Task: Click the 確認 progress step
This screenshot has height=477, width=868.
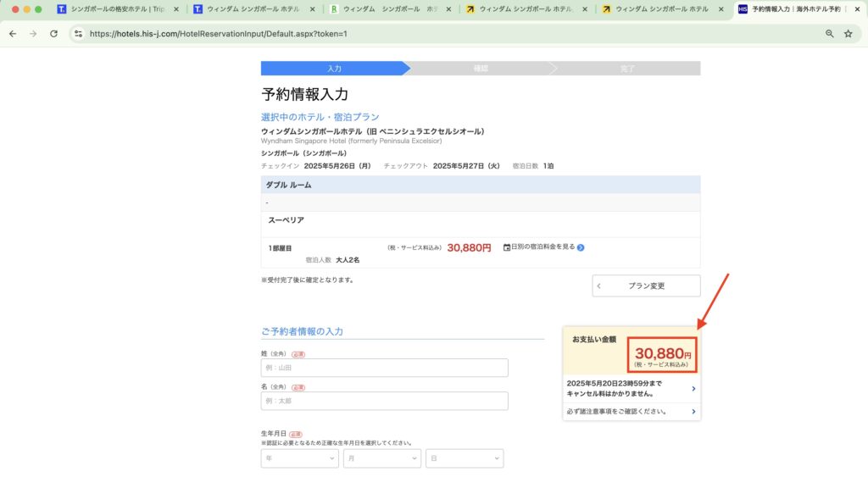Action: coord(481,69)
